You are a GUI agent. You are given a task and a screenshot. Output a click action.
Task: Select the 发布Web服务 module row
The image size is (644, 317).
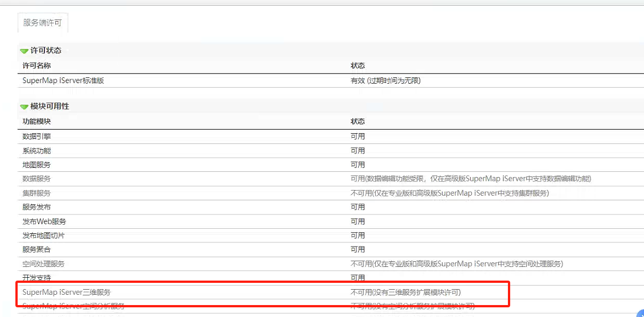point(44,221)
